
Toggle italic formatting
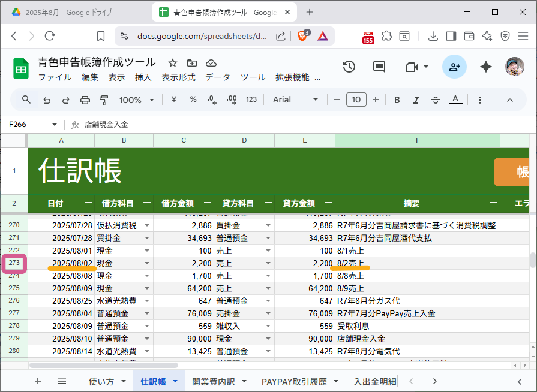pyautogui.click(x=416, y=99)
